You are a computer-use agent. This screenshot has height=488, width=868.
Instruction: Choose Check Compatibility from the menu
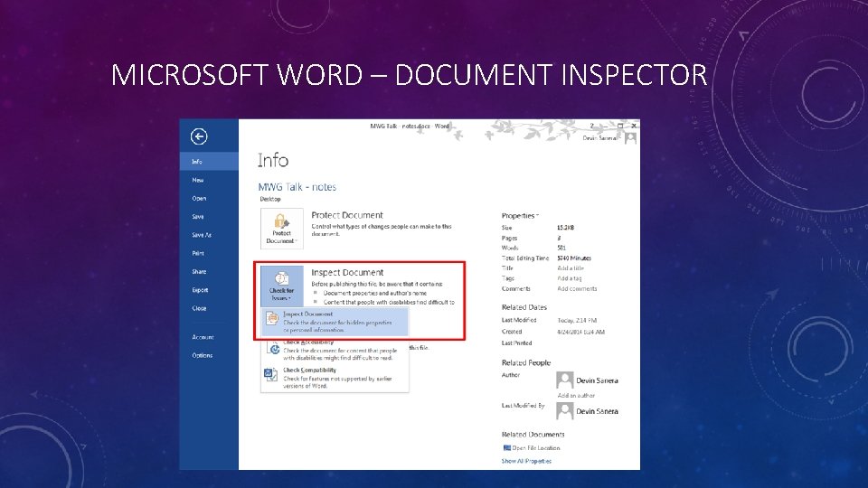point(335,378)
